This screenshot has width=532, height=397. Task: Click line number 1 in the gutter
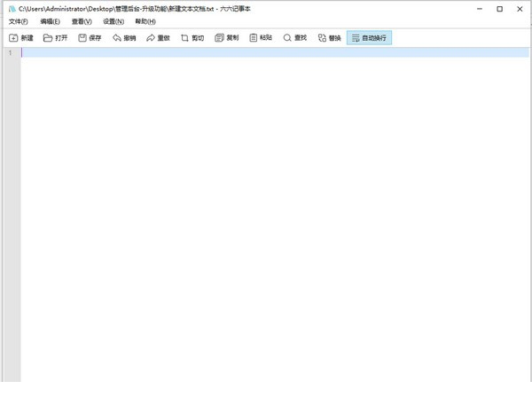10,52
